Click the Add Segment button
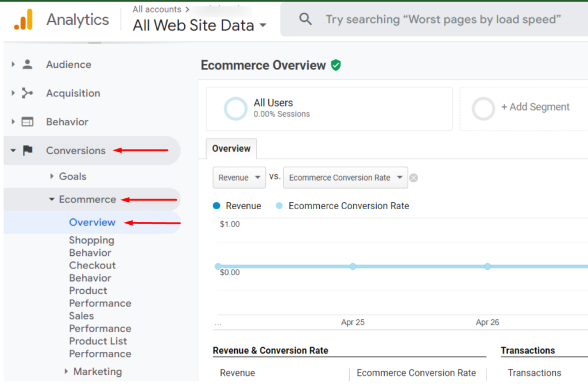The image size is (588, 384). (536, 107)
